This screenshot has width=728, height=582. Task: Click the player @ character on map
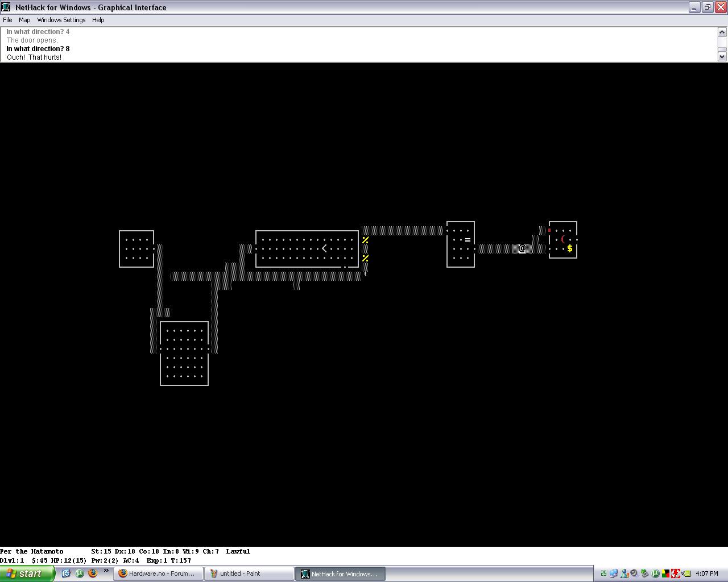(522, 248)
